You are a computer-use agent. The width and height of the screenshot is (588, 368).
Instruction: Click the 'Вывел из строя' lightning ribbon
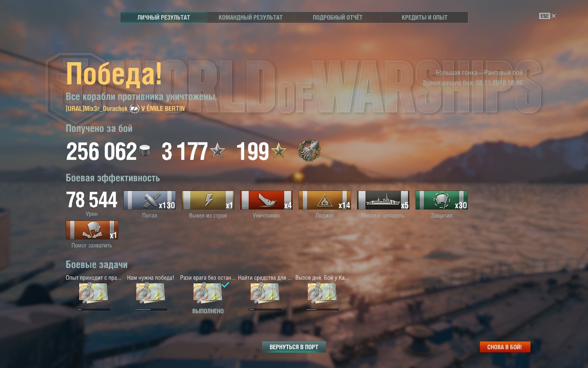(208, 200)
